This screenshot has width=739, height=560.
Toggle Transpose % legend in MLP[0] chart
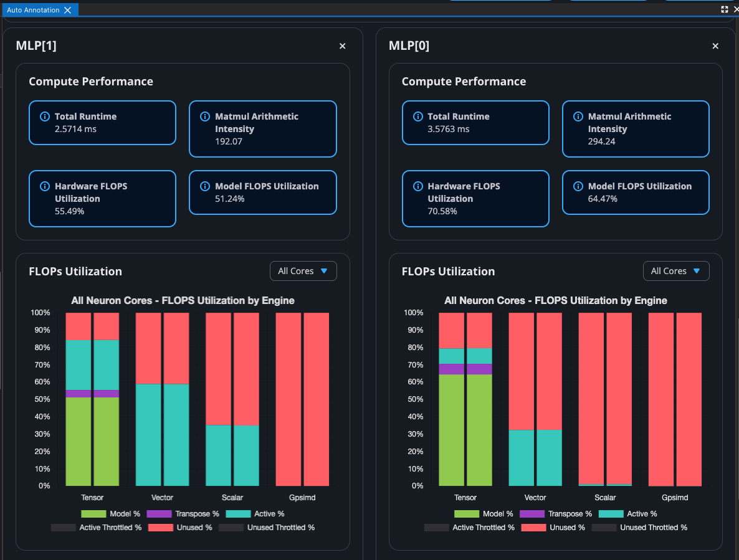(x=556, y=514)
